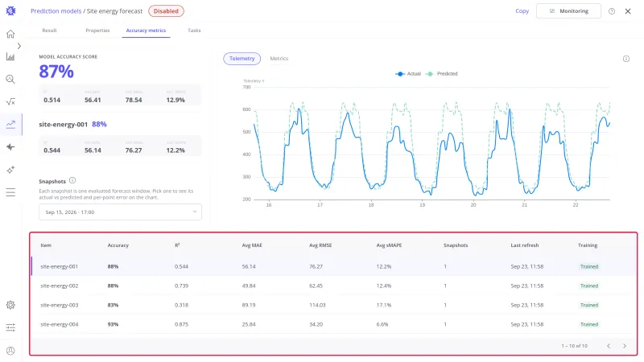Go to next table page
This screenshot has width=644, height=362.
625,346
